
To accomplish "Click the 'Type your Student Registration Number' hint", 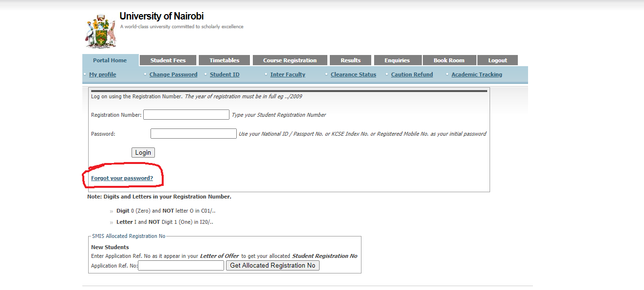I will tap(279, 115).
